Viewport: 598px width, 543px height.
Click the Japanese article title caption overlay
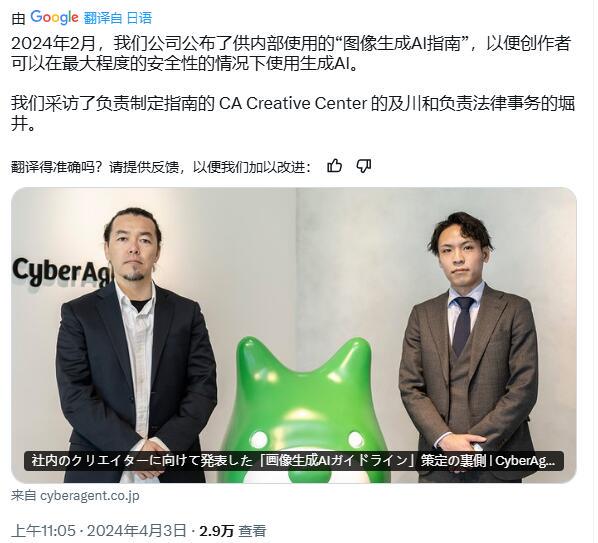point(294,461)
